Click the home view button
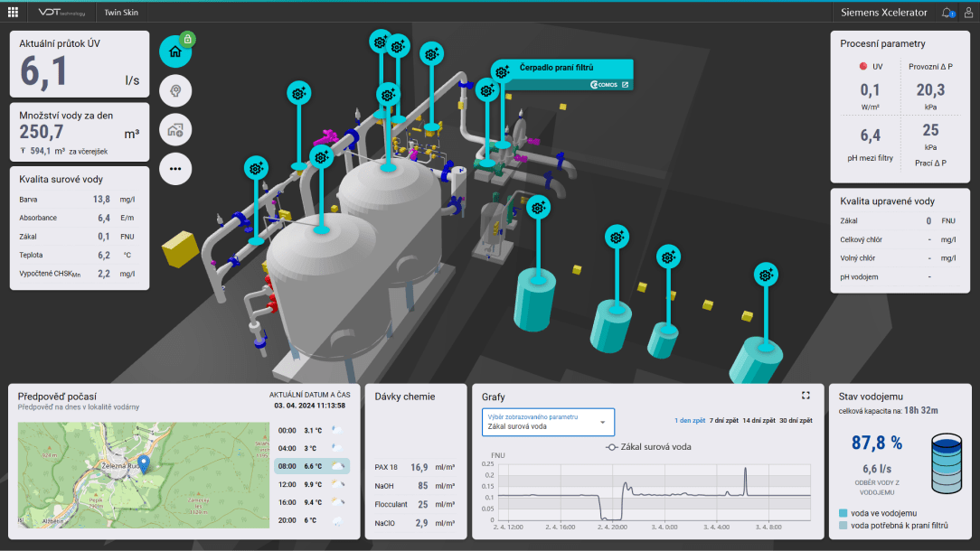 pos(175,51)
